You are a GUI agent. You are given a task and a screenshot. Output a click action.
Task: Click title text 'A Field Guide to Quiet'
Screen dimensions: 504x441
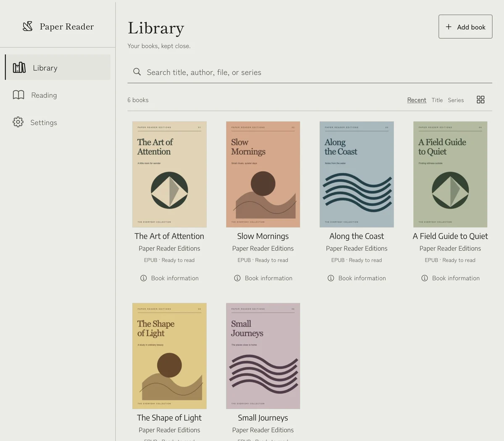(x=450, y=236)
